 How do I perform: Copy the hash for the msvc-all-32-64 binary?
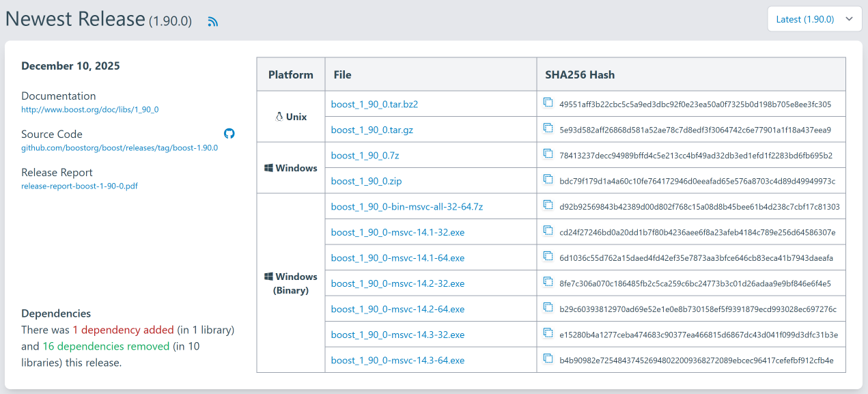coord(548,204)
